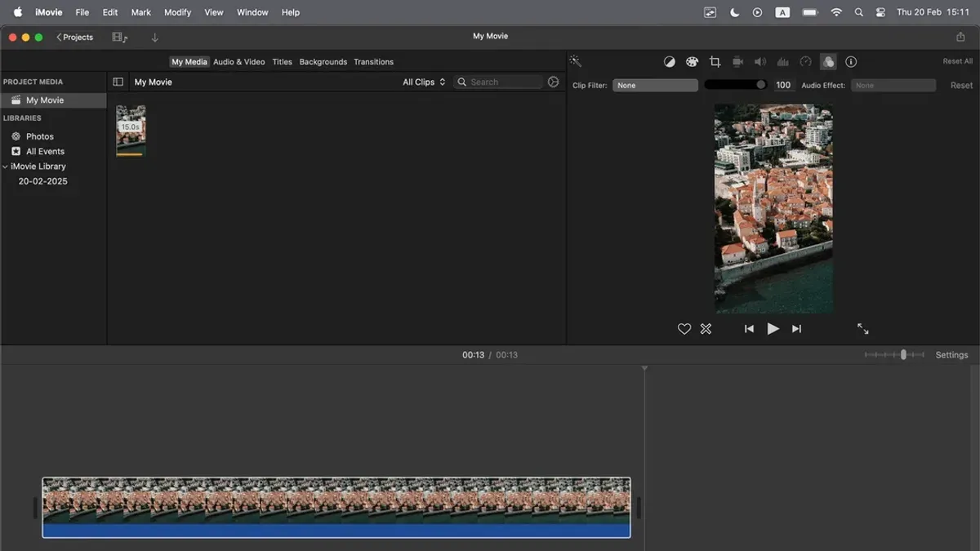Switch to the My Media tab
This screenshot has width=980, height=551.
click(189, 62)
